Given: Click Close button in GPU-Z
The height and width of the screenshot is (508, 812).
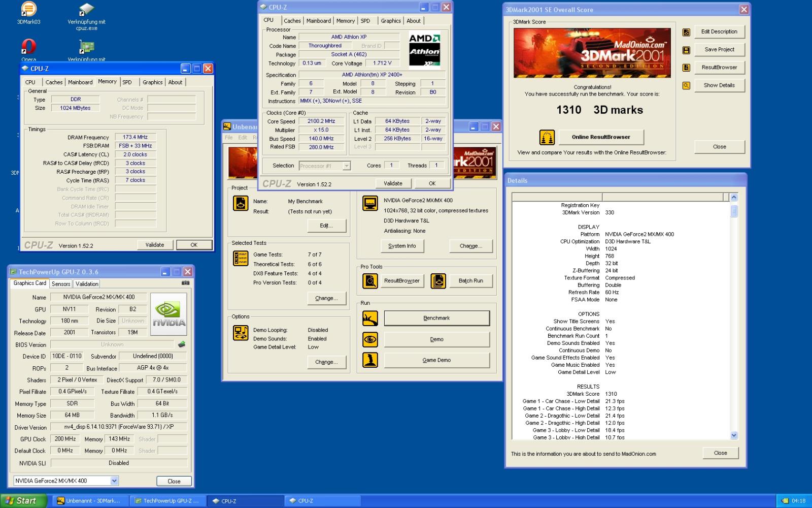Looking at the screenshot, I should click(174, 481).
